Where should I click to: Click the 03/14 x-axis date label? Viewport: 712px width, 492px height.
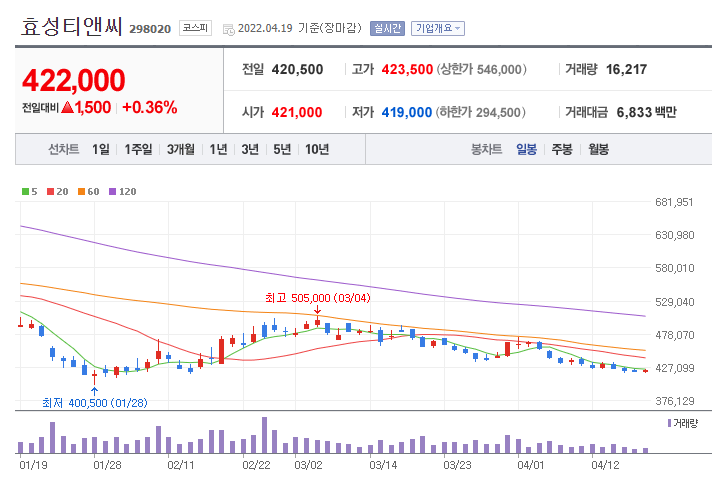383,465
